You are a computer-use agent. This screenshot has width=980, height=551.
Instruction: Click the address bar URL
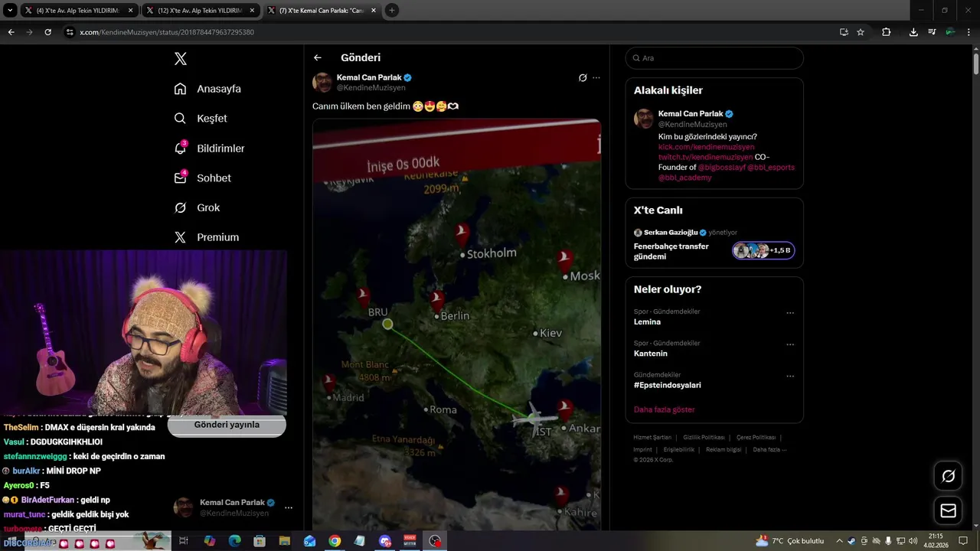167,32
